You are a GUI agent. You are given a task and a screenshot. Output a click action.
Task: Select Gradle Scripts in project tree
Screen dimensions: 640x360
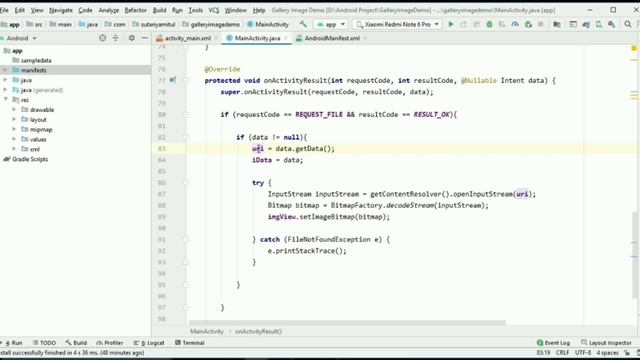(26, 159)
